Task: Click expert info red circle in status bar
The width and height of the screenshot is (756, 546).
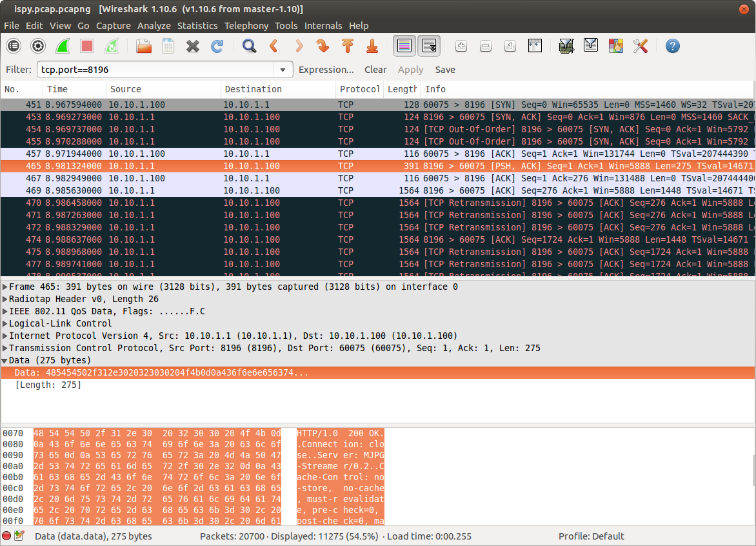Action: click(6, 536)
